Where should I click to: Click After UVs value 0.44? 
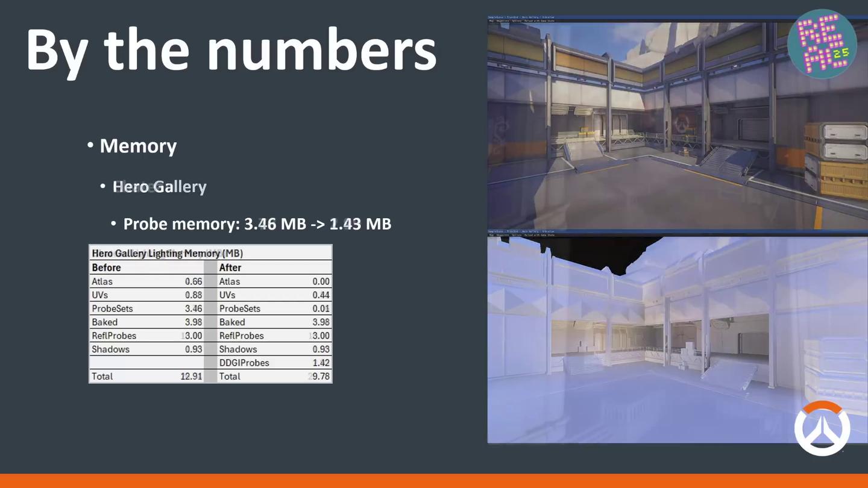click(x=321, y=295)
